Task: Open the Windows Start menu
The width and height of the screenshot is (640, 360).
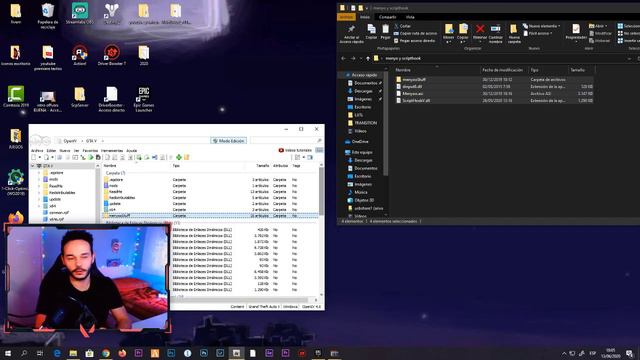Action: click(x=8, y=353)
